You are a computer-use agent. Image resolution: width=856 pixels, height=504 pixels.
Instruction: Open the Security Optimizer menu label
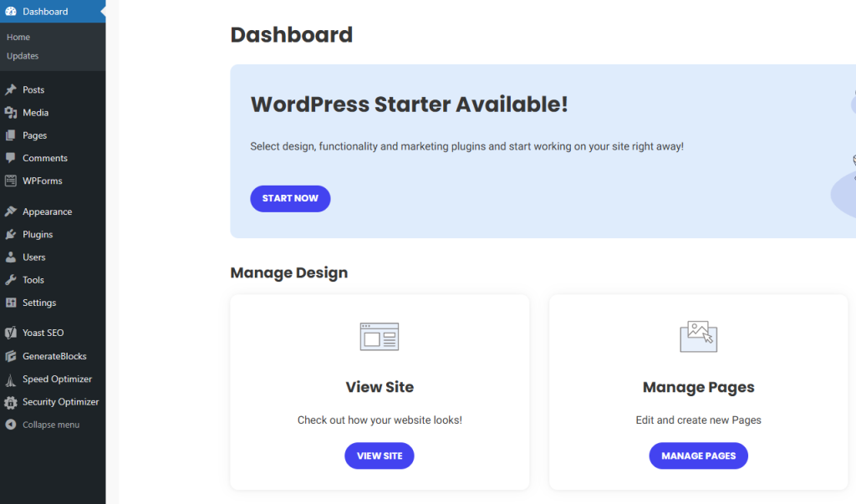click(x=60, y=402)
